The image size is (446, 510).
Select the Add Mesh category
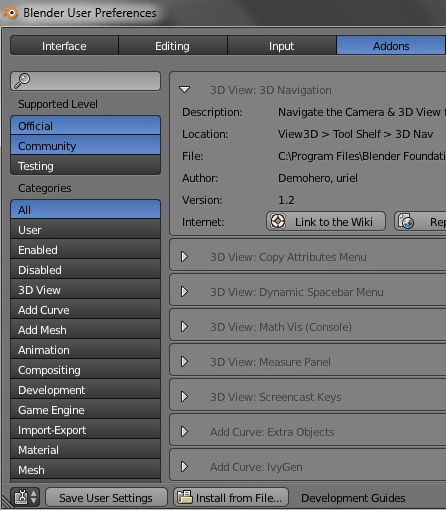point(86,330)
